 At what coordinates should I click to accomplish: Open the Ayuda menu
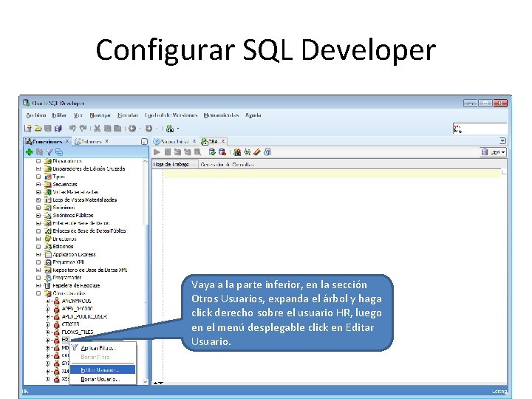253,115
